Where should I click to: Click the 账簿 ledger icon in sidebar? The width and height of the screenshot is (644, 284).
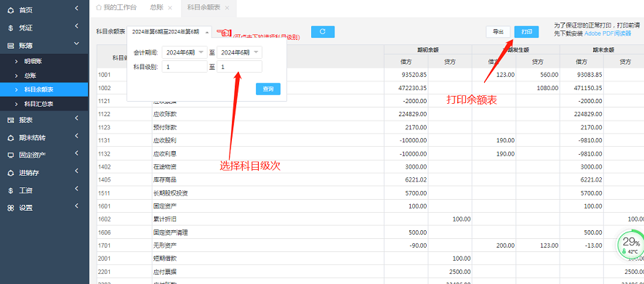coord(11,46)
